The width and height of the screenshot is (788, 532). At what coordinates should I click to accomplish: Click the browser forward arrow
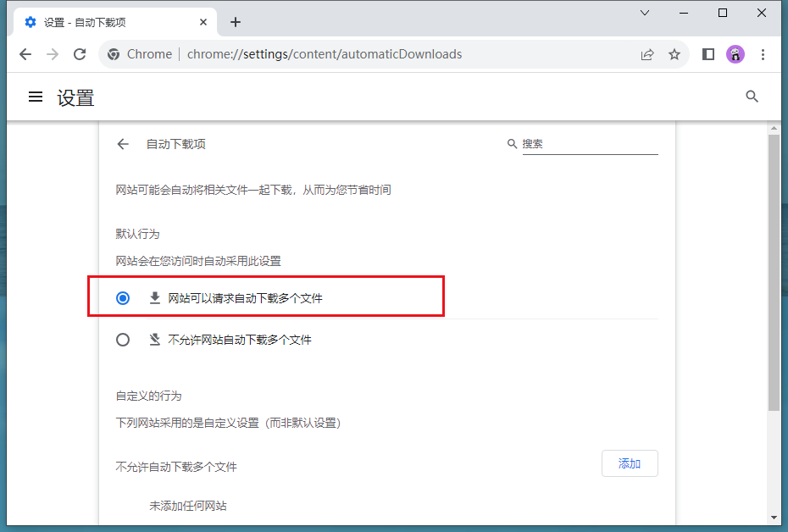tap(53, 54)
